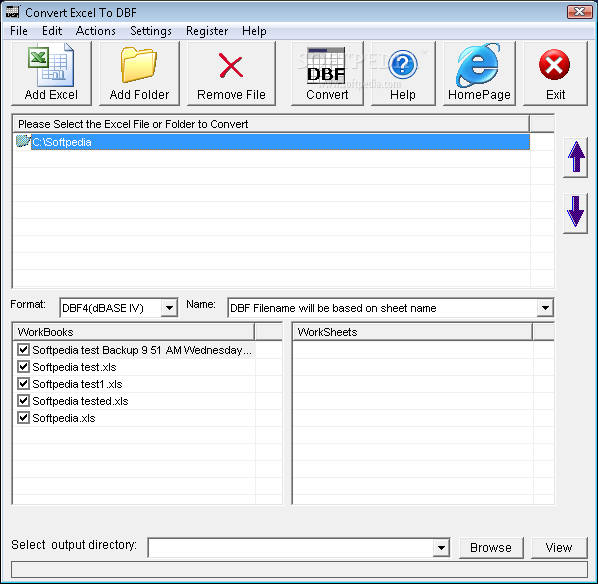
Task: Toggle Softpedia test1.xls checkbox
Action: pos(24,383)
